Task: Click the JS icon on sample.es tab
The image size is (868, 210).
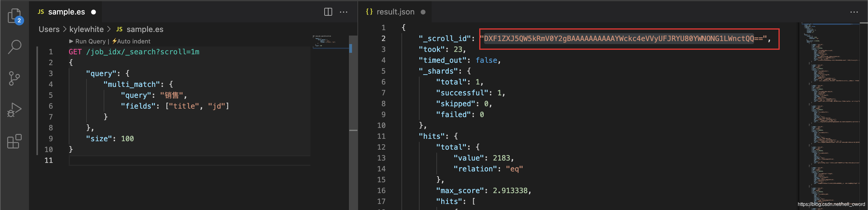Action: click(x=41, y=12)
